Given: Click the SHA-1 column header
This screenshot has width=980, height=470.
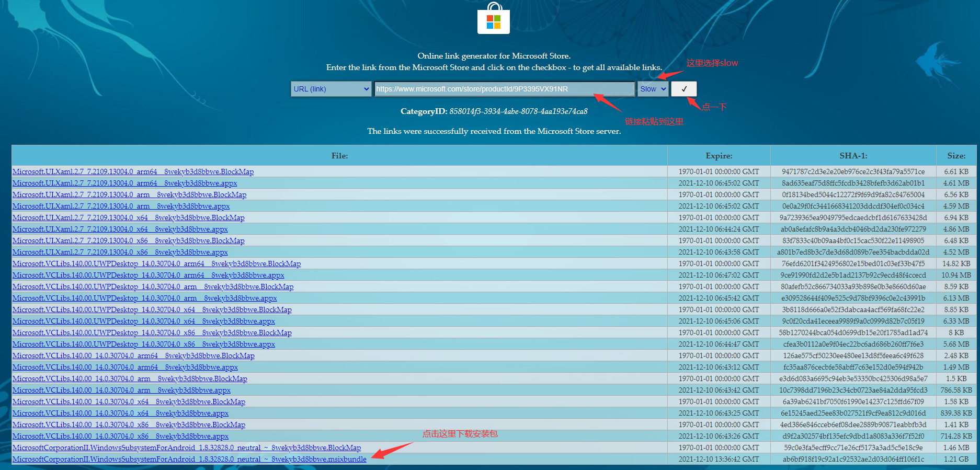Looking at the screenshot, I should click(x=853, y=156).
